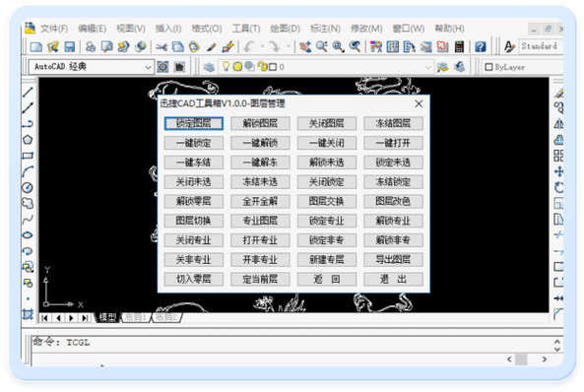Click the Pan hand icon
This screenshot has width=584, height=392.
coord(305,47)
